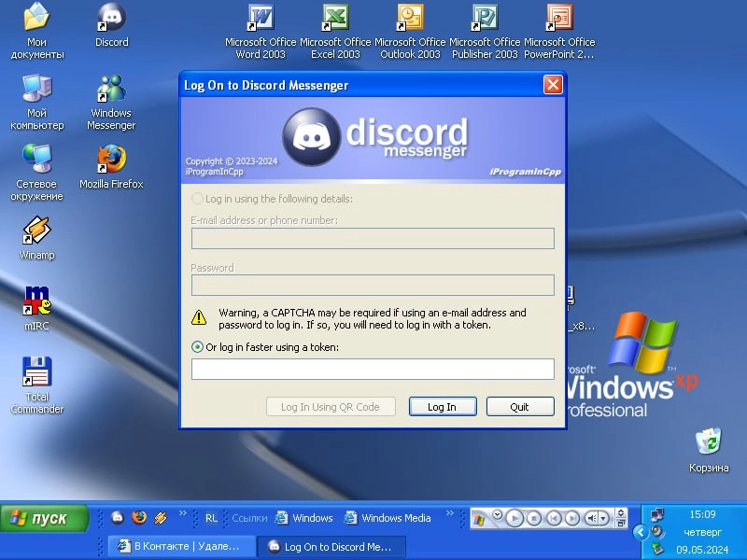Open Total Commander from the desktop
Image resolution: width=747 pixels, height=560 pixels.
point(36,372)
